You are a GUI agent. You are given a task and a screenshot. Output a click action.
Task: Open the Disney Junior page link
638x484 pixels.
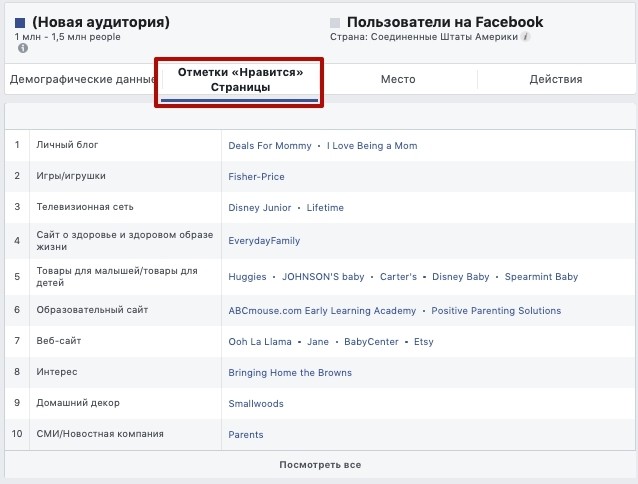[x=260, y=207]
